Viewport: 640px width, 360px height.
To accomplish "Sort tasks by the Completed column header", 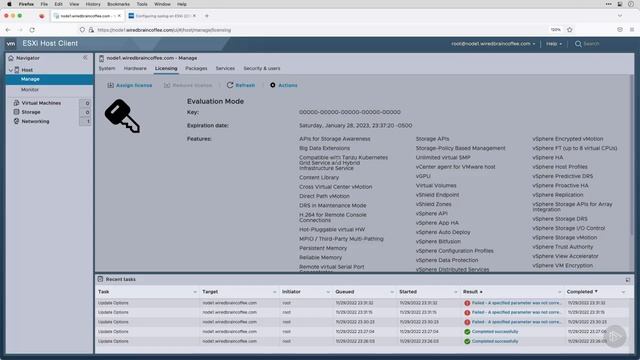I will click(580, 292).
